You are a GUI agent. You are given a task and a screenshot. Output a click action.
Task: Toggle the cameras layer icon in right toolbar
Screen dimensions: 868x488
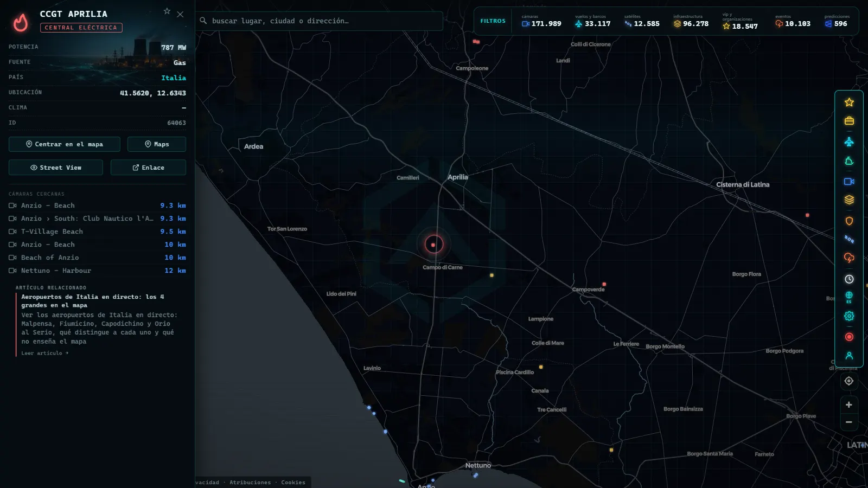coord(849,182)
